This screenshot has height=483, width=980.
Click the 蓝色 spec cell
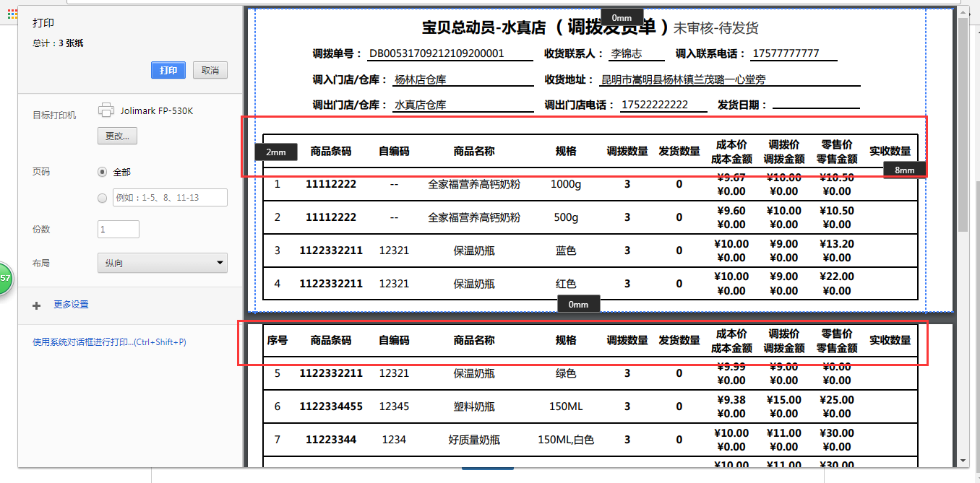[x=566, y=251]
